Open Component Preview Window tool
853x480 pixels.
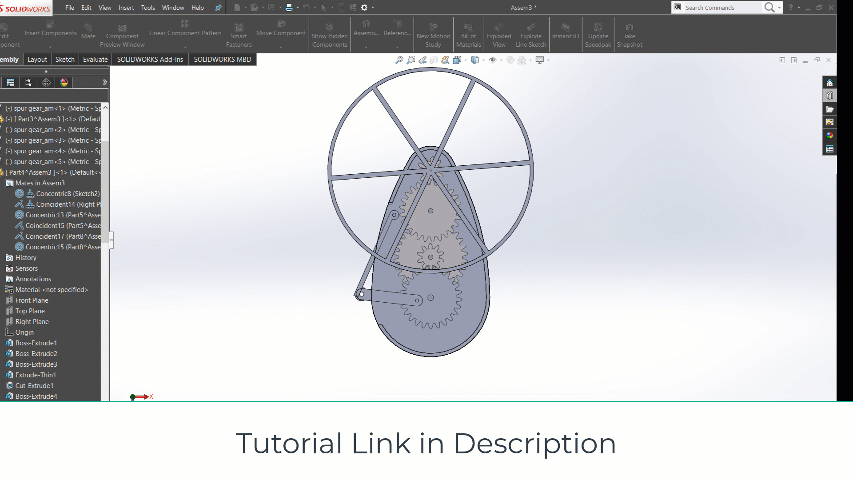tap(122, 35)
